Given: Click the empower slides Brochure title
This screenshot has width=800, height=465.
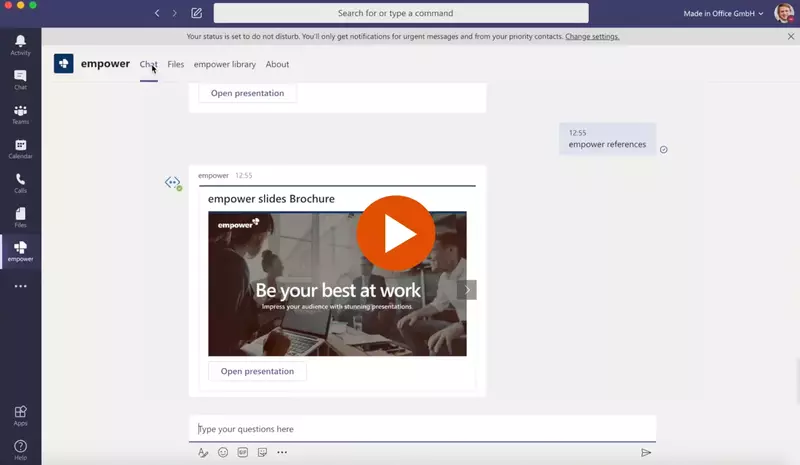Looking at the screenshot, I should tap(271, 199).
